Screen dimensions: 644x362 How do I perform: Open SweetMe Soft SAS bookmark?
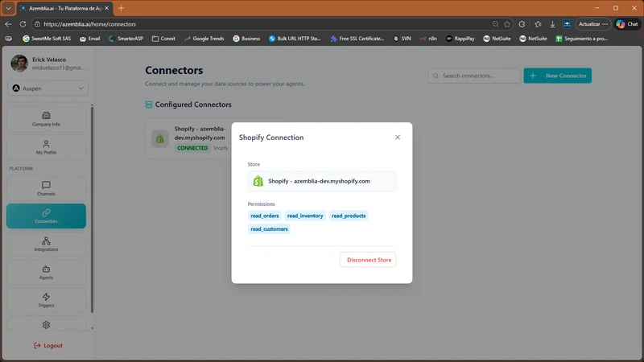pyautogui.click(x=47, y=39)
